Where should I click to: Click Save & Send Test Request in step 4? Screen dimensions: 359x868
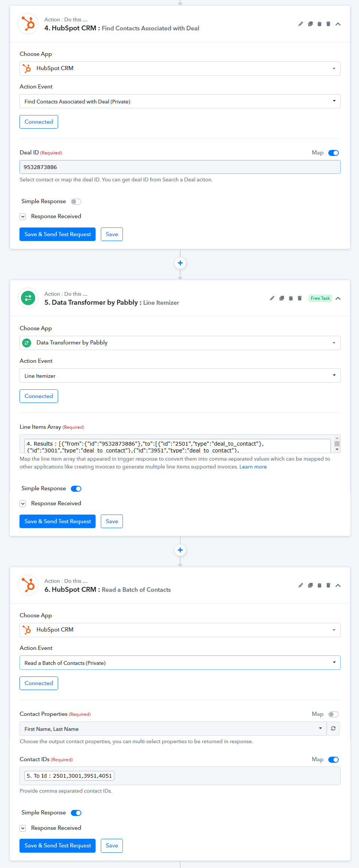pos(57,234)
